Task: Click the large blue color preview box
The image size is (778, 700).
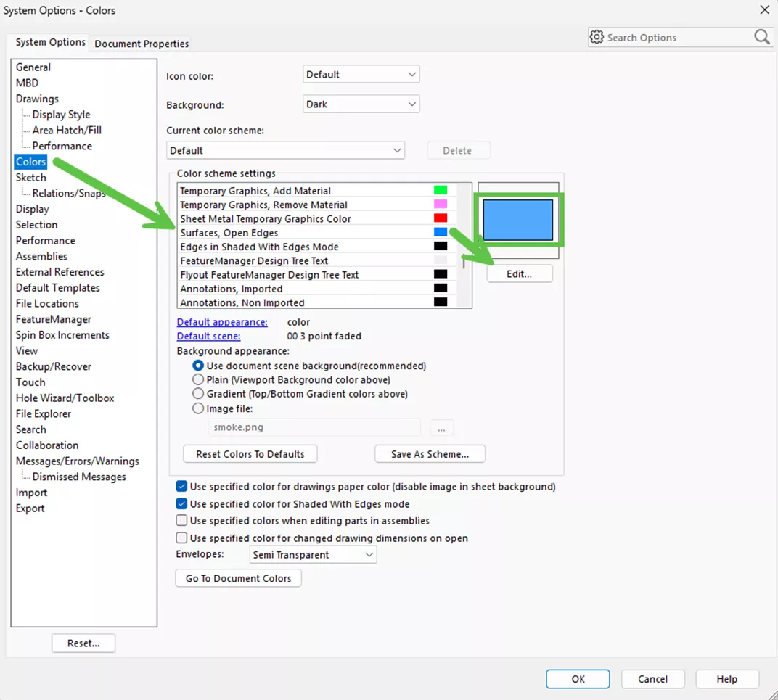Action: (x=518, y=220)
